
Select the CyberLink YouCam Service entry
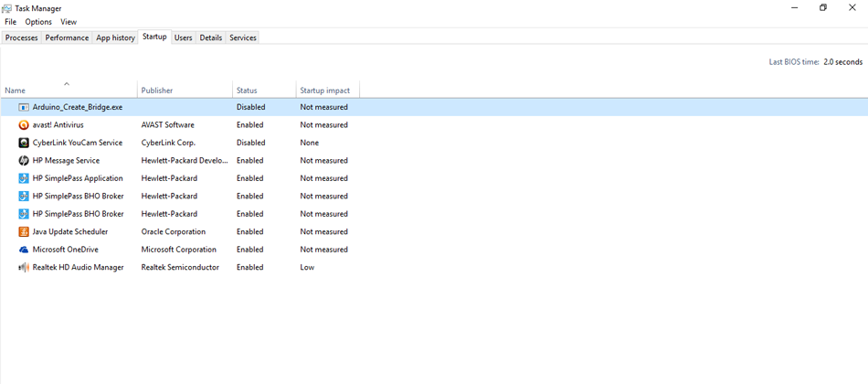pos(78,143)
